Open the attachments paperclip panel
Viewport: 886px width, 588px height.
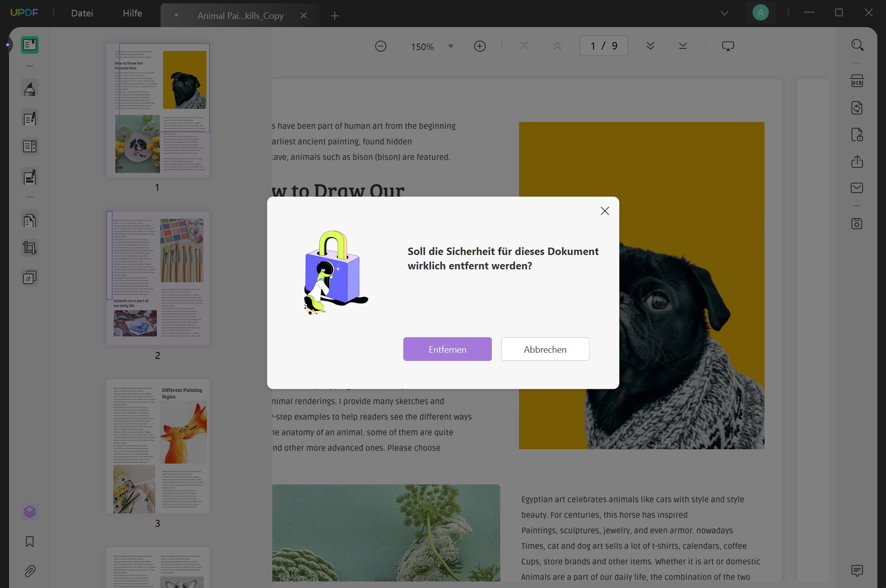point(30,571)
